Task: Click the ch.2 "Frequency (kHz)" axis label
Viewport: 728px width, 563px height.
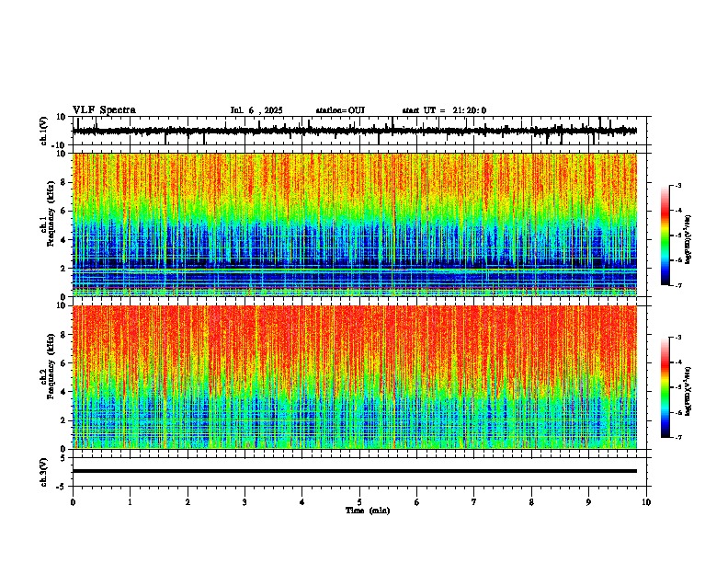Action: (51, 366)
